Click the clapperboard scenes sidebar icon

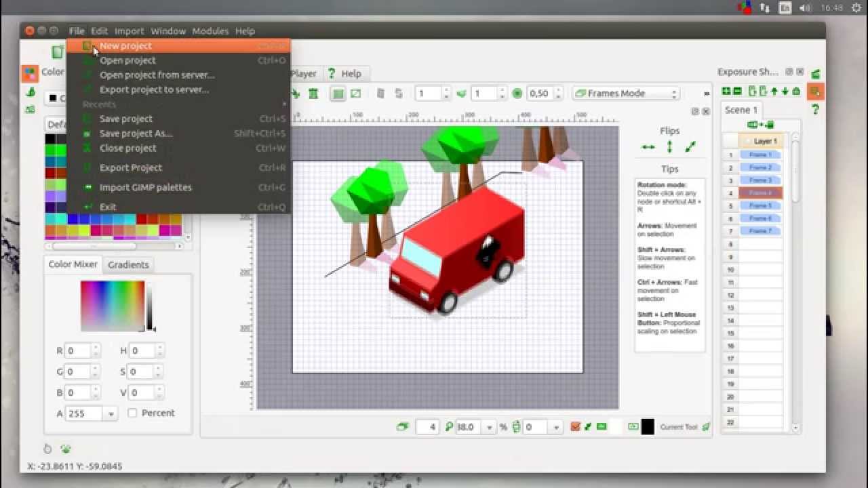(816, 73)
